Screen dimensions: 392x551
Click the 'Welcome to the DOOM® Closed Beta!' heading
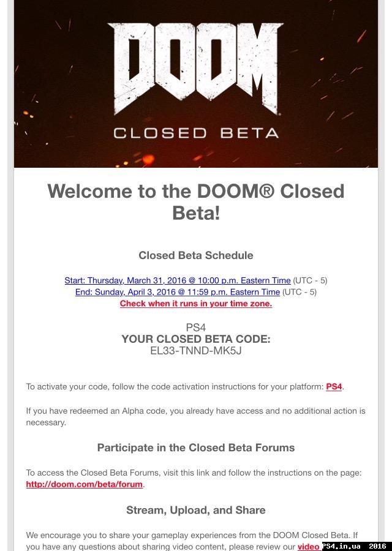pos(196,201)
